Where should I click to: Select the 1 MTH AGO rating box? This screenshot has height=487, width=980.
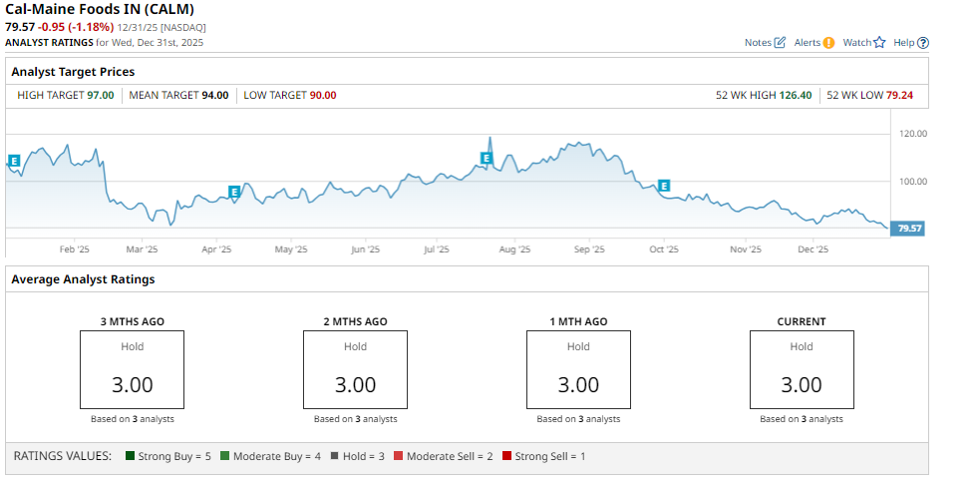[x=578, y=370]
